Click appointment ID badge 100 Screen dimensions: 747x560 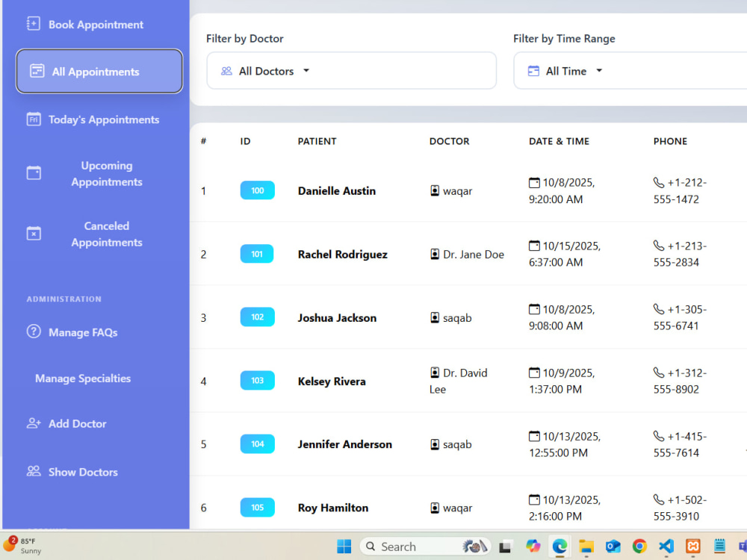257,190
